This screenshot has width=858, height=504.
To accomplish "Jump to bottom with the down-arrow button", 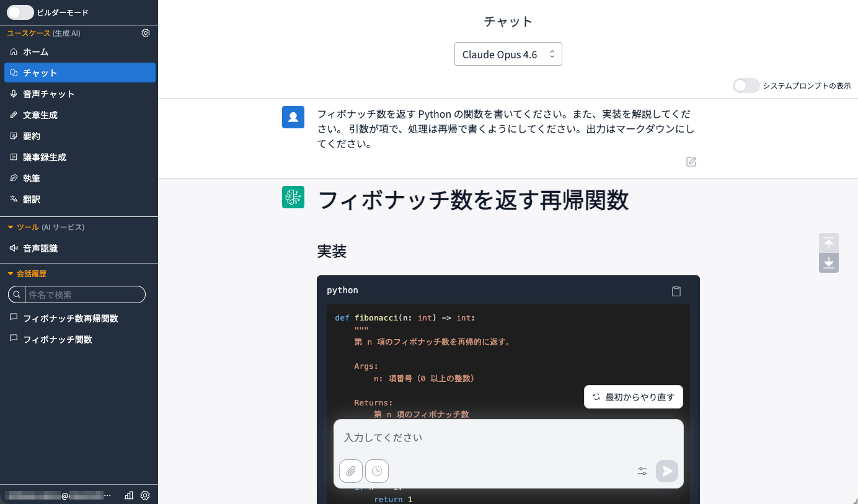I will coord(829,263).
